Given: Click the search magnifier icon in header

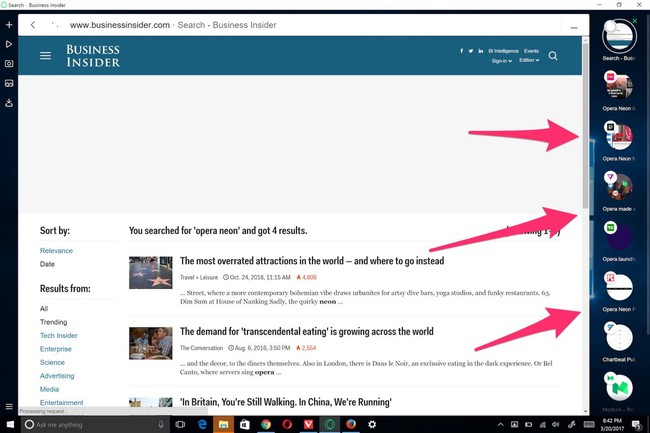Looking at the screenshot, I should [553, 56].
